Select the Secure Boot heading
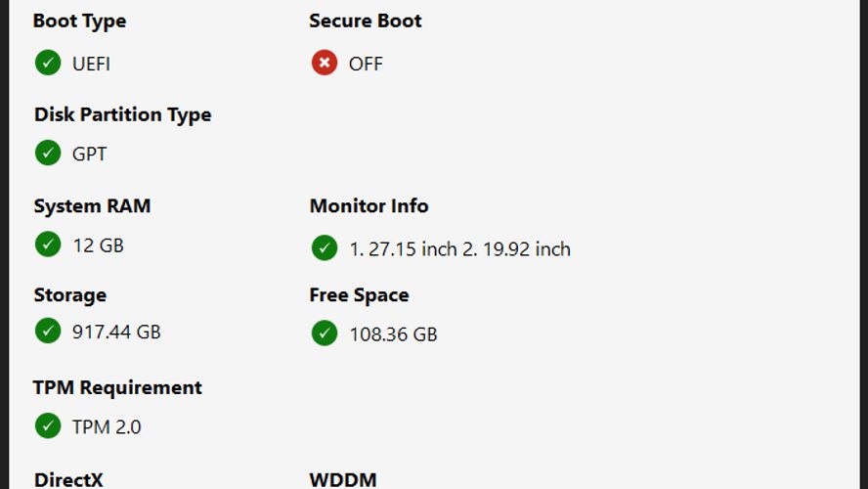Screen dimensions: 868x489 tap(366, 21)
